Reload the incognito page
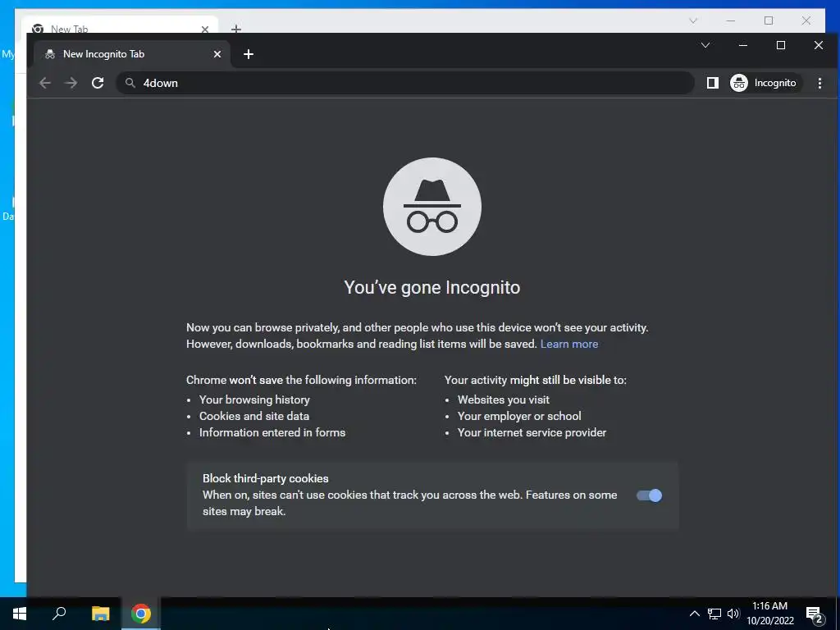This screenshot has height=630, width=840. tap(98, 83)
